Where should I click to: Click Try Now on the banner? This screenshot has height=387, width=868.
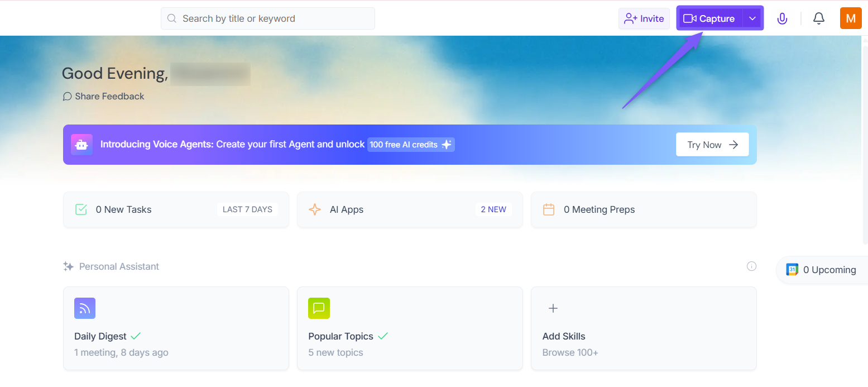[x=712, y=145]
